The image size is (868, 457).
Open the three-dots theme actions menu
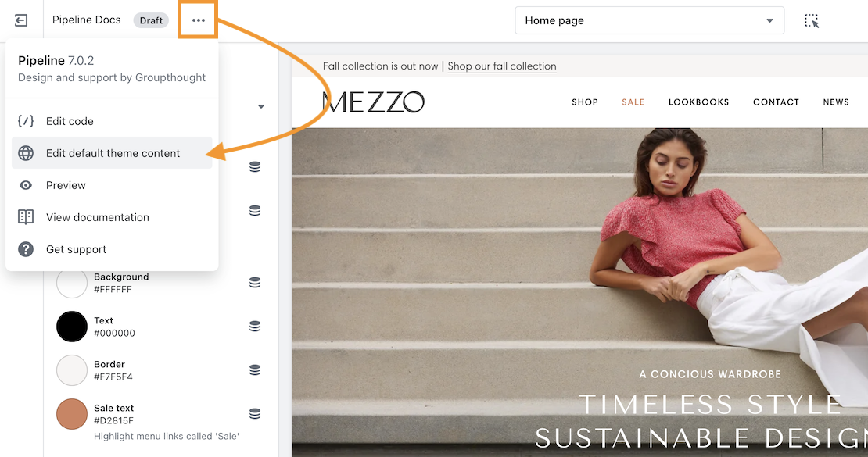tap(198, 20)
